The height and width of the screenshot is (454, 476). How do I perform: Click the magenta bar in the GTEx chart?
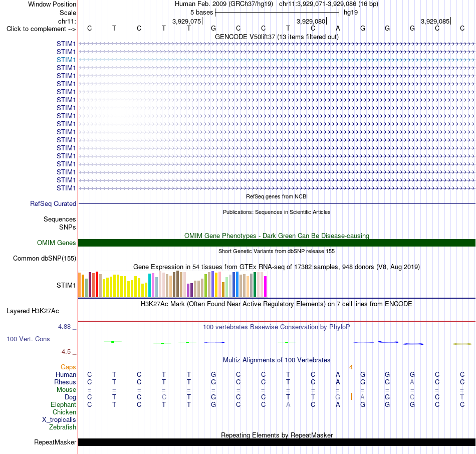pyautogui.click(x=266, y=286)
